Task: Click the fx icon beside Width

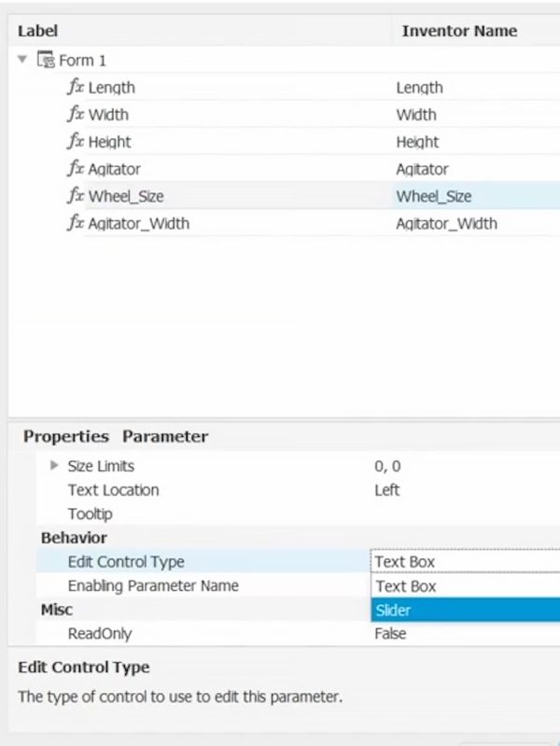Action: click(x=76, y=115)
